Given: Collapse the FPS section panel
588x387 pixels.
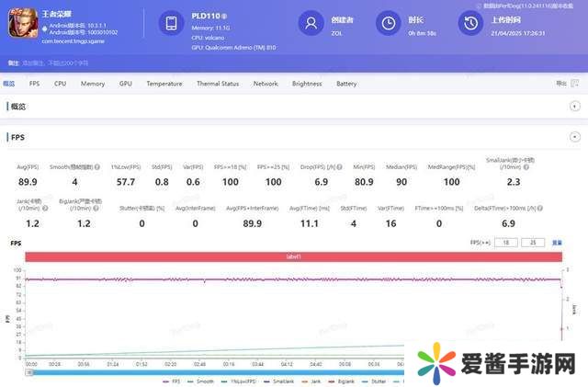Looking at the screenshot, I should point(574,137).
